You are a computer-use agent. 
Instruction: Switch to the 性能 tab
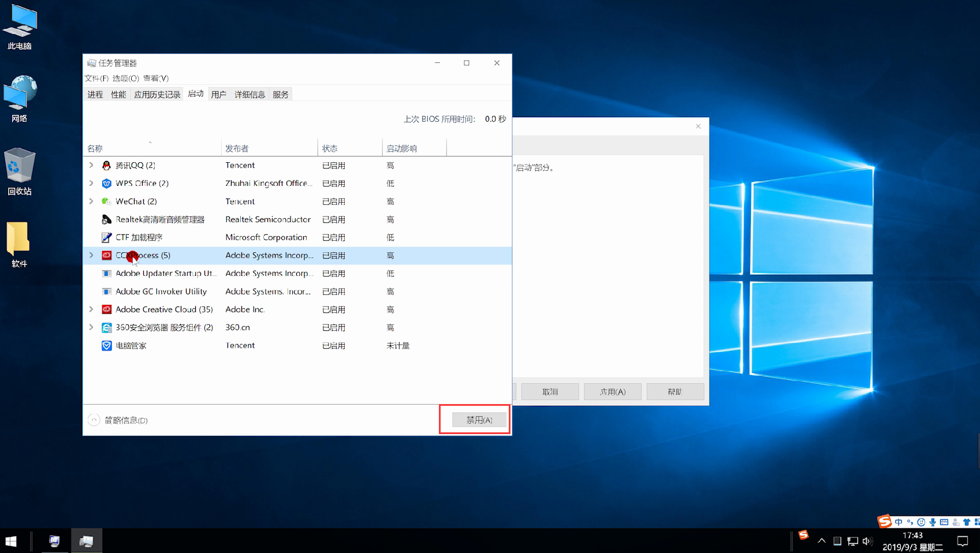click(118, 95)
